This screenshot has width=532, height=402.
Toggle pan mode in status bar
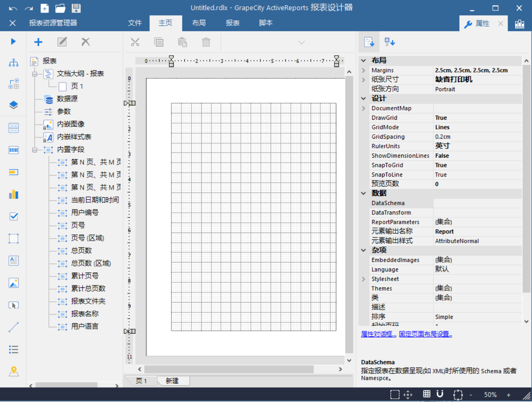(x=407, y=394)
